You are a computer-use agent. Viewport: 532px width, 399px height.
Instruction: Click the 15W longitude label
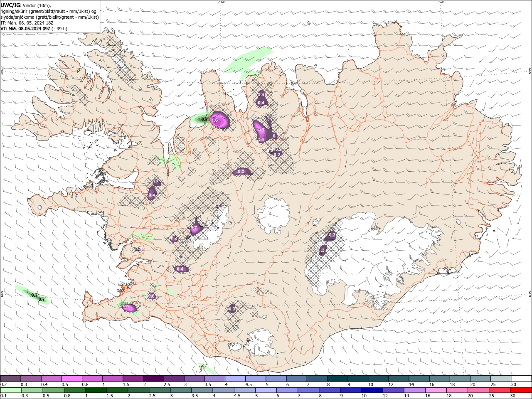pos(440,2)
